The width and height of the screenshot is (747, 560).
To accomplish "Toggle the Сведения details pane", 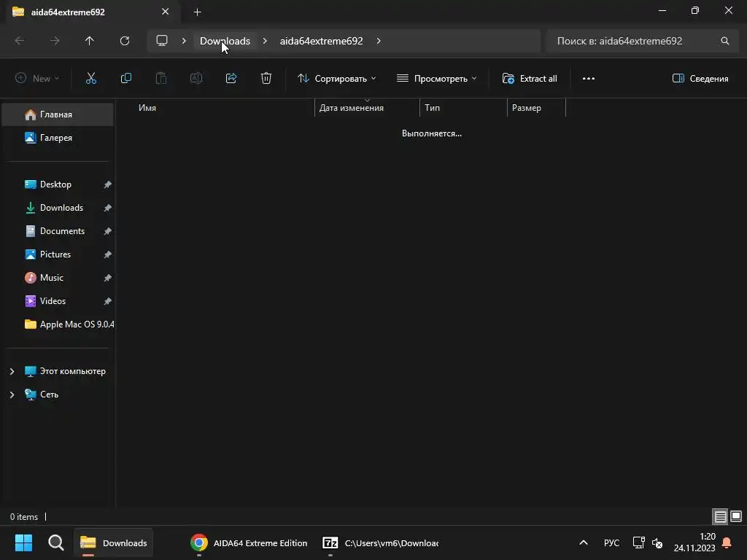I will (x=700, y=79).
